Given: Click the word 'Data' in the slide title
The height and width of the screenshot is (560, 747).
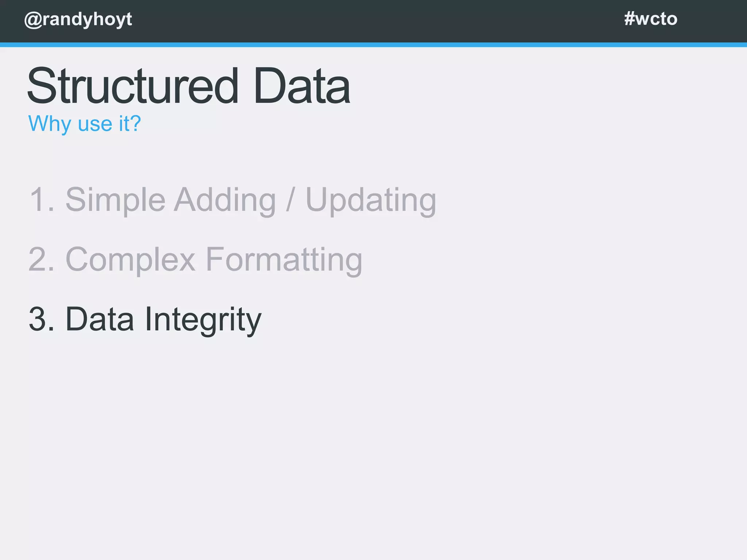Looking at the screenshot, I should pos(302,86).
